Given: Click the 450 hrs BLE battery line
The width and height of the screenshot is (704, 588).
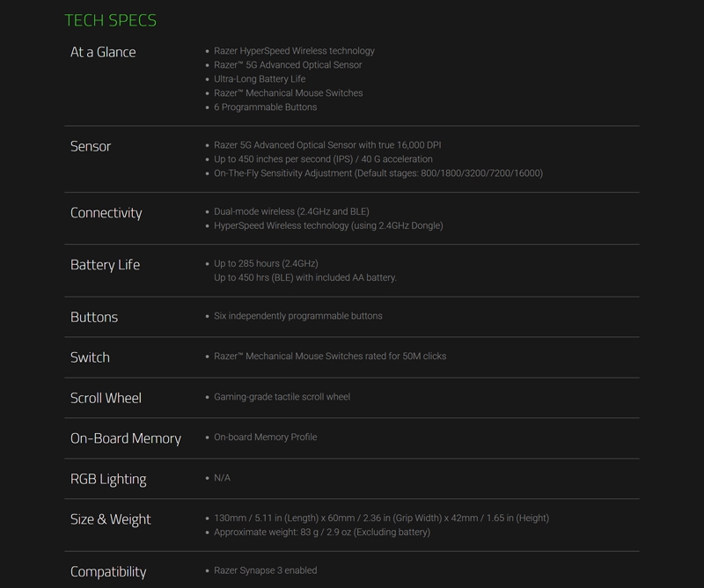Looking at the screenshot, I should 305,277.
